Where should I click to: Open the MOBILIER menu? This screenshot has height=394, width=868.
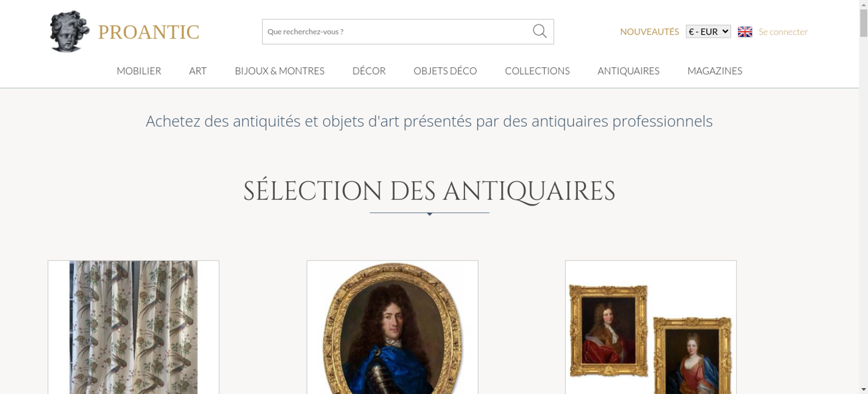tap(139, 71)
